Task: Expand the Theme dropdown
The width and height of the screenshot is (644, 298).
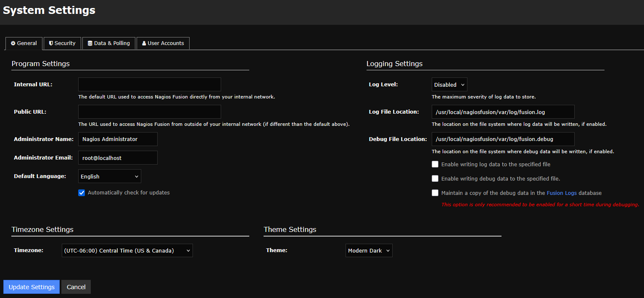Action: 369,250
